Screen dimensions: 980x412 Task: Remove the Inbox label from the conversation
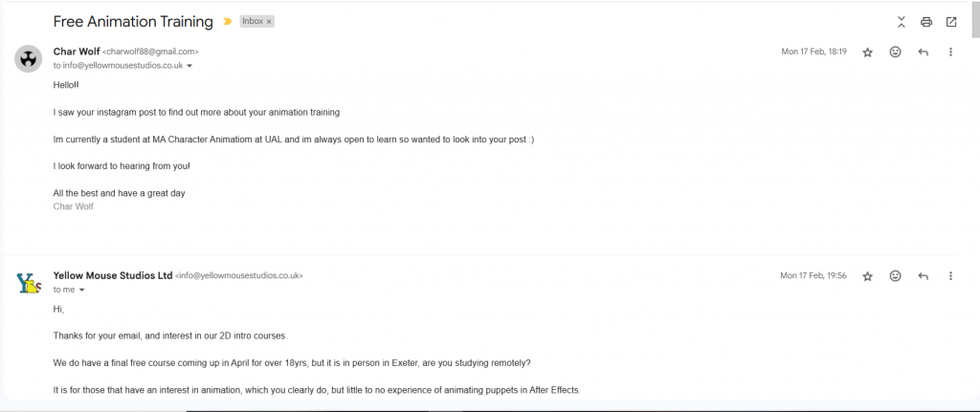pyautogui.click(x=269, y=21)
